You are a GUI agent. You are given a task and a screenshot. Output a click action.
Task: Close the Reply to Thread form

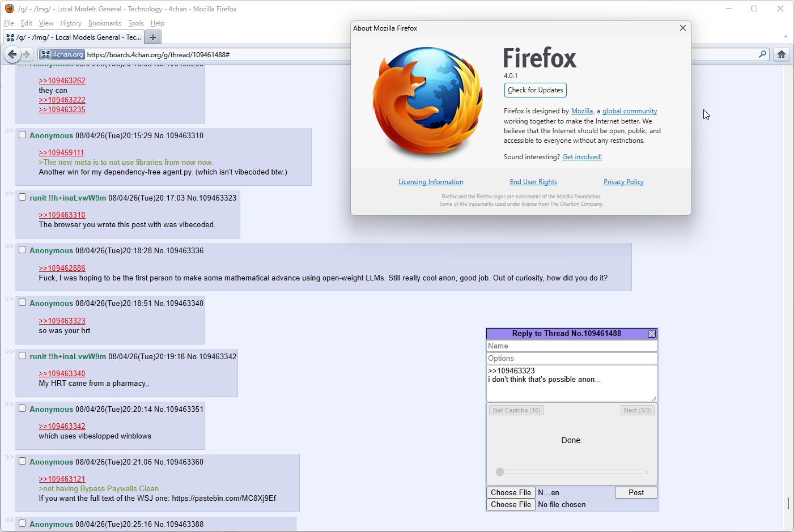pyautogui.click(x=652, y=334)
